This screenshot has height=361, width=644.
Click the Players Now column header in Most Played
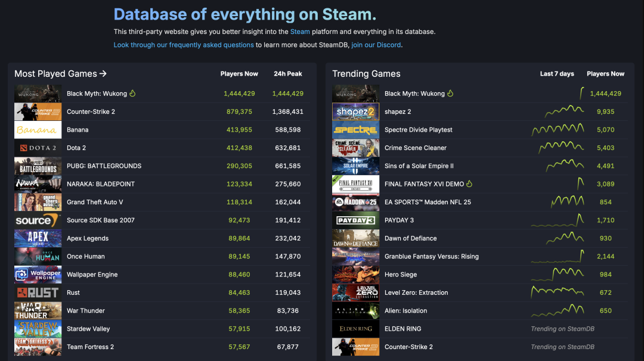(x=239, y=74)
